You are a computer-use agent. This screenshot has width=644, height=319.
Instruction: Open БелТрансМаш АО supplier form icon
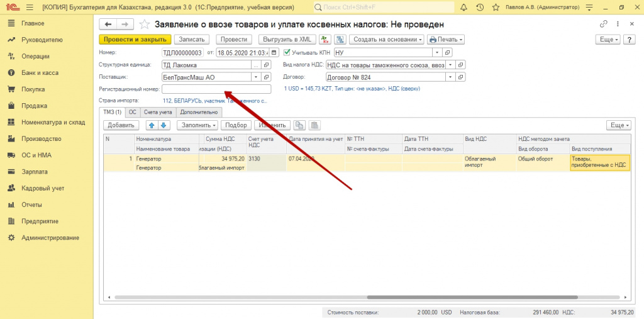(267, 77)
